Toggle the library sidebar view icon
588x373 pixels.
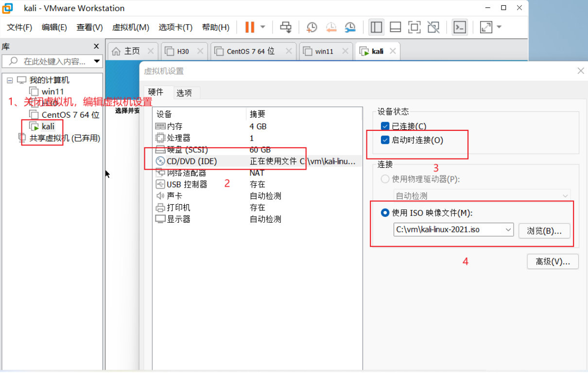coord(377,27)
